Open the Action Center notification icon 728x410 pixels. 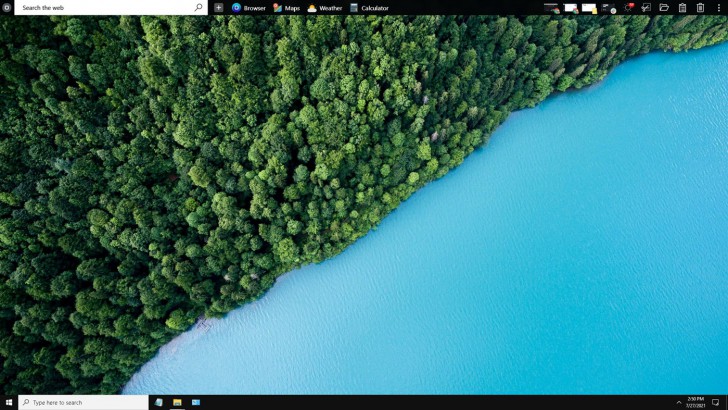[715, 402]
